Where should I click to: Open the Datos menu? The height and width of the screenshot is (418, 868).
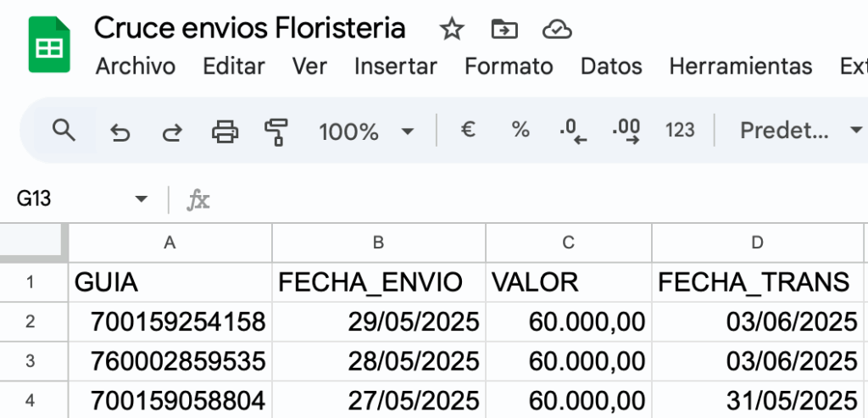pyautogui.click(x=611, y=66)
